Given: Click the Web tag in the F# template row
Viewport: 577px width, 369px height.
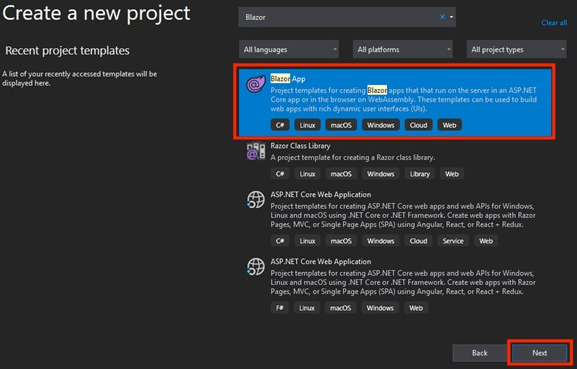Looking at the screenshot, I should (416, 308).
